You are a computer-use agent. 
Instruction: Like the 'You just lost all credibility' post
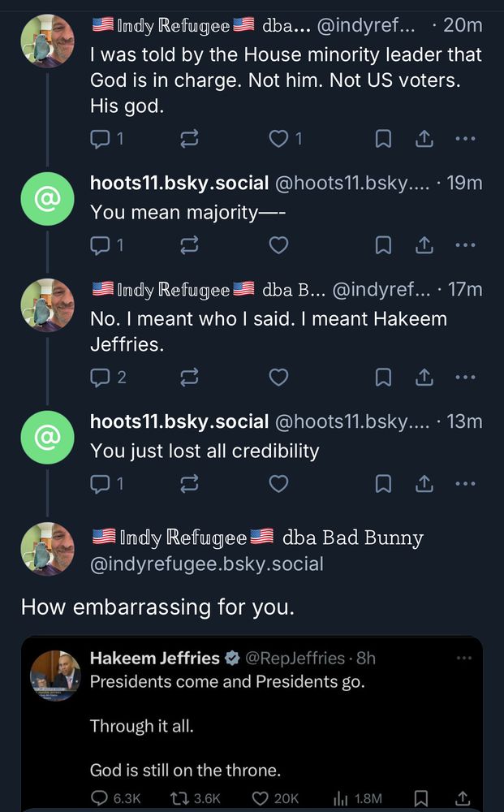pos(278,485)
